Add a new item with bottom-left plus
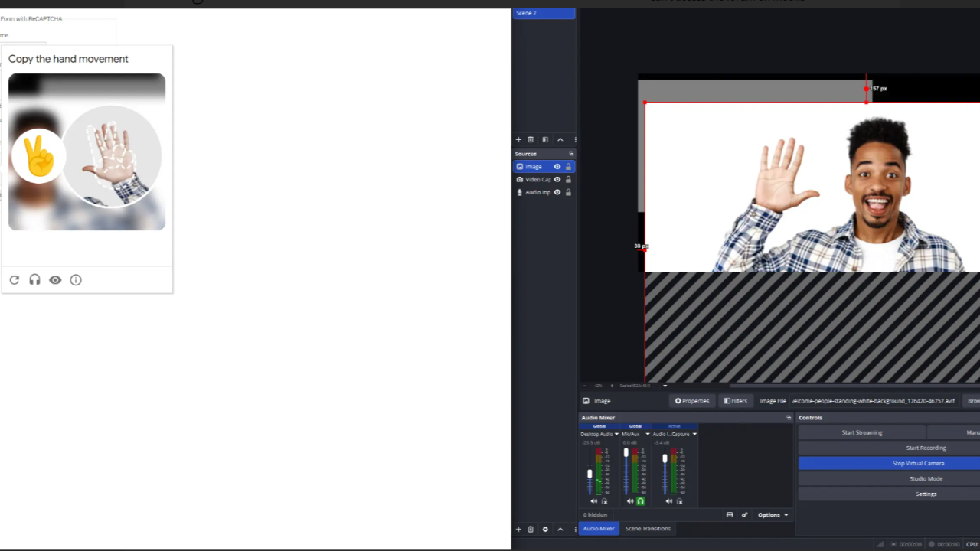This screenshot has height=551, width=980. [518, 529]
